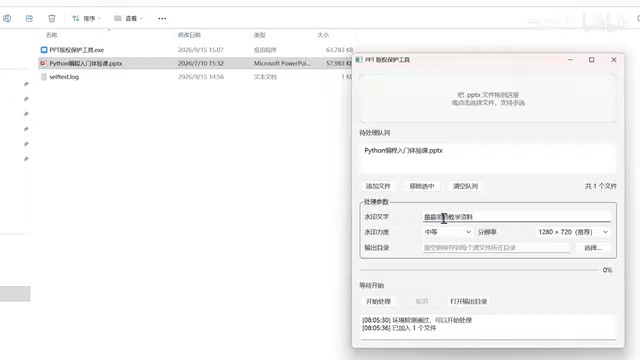Click into the 输出目录 path field

[496, 248]
